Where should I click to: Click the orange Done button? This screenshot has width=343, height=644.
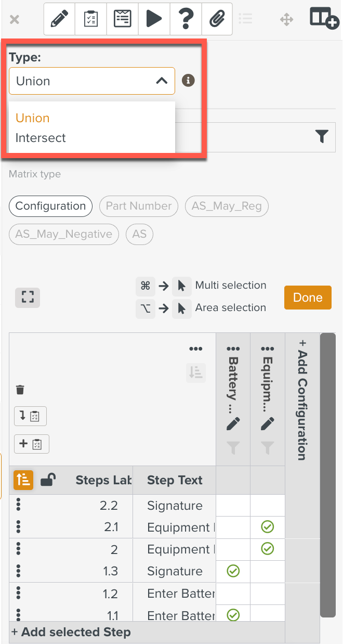(308, 298)
